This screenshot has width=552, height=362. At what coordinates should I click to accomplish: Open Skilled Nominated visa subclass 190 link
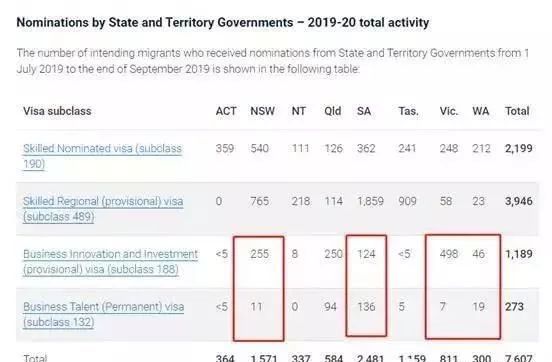tap(102, 156)
